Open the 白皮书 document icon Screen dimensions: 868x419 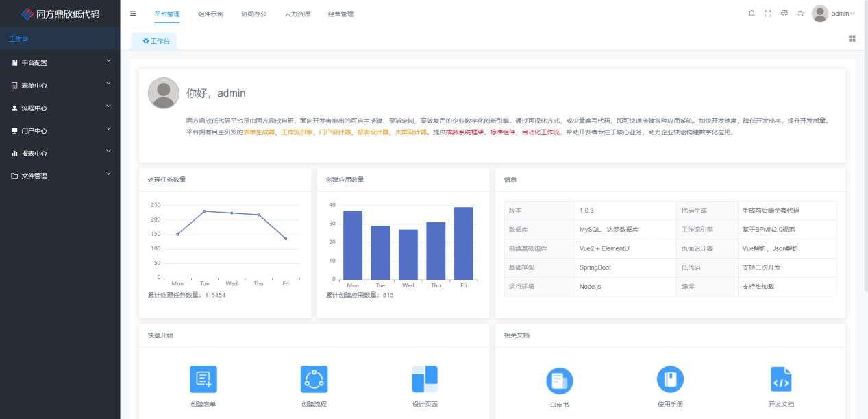tap(559, 381)
